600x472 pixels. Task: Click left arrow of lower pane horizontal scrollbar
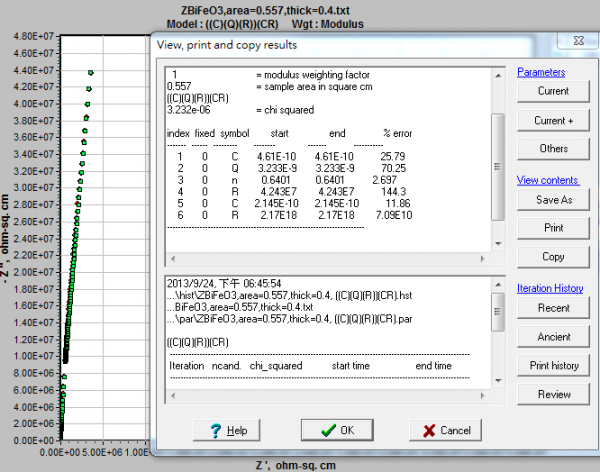(172, 395)
